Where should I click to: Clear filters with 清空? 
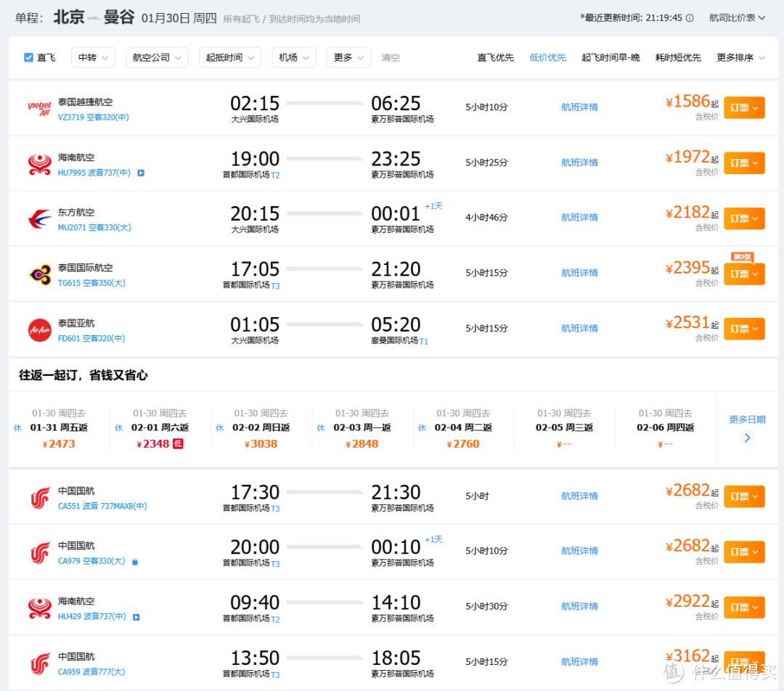tap(391, 57)
